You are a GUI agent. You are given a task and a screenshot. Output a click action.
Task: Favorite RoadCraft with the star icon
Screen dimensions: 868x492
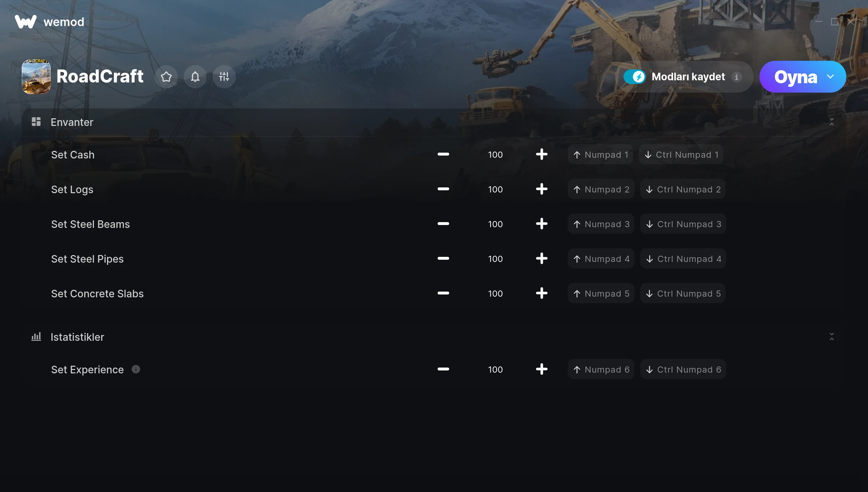click(x=166, y=77)
